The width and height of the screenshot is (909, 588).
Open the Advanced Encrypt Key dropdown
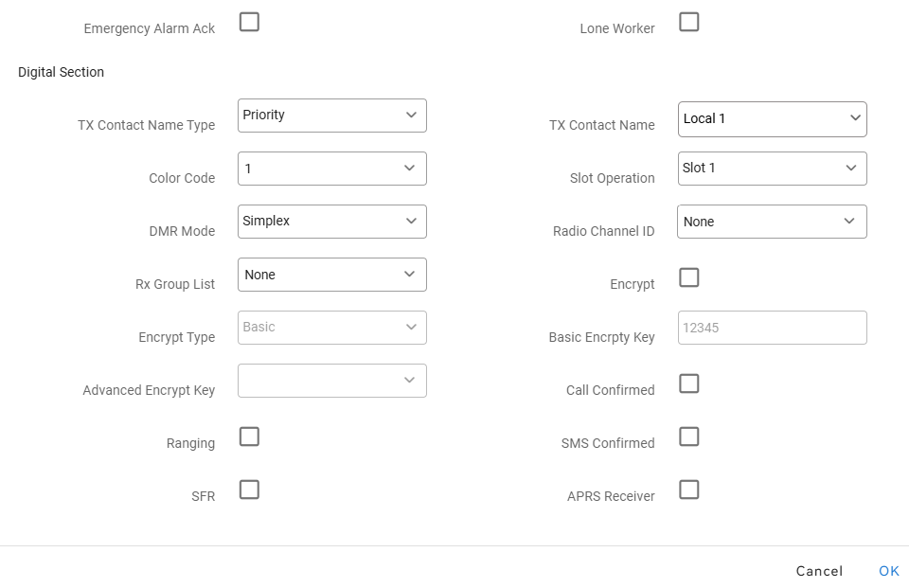point(331,381)
